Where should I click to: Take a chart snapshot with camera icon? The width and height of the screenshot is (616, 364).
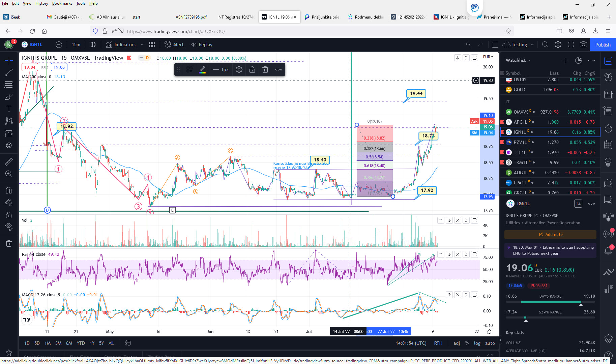click(583, 44)
